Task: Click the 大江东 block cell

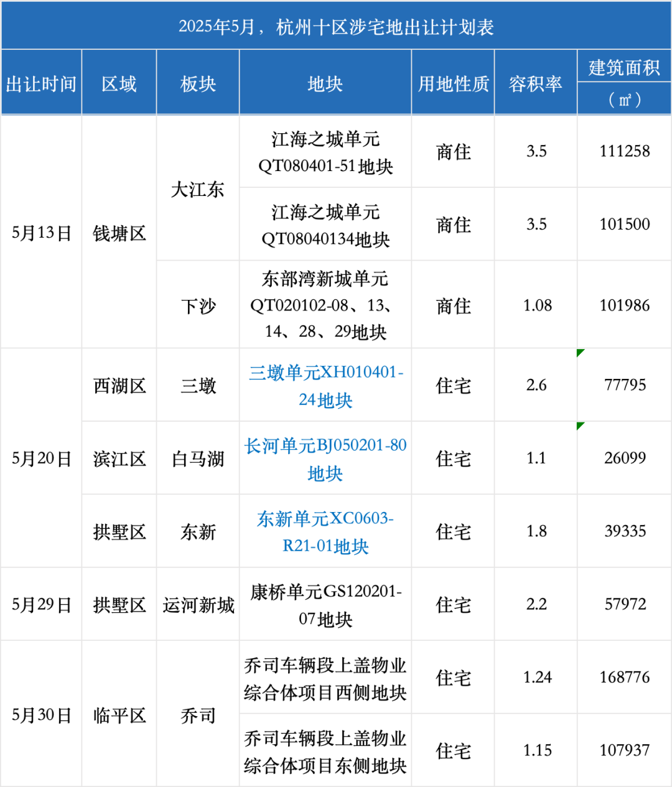Action: coord(198,189)
